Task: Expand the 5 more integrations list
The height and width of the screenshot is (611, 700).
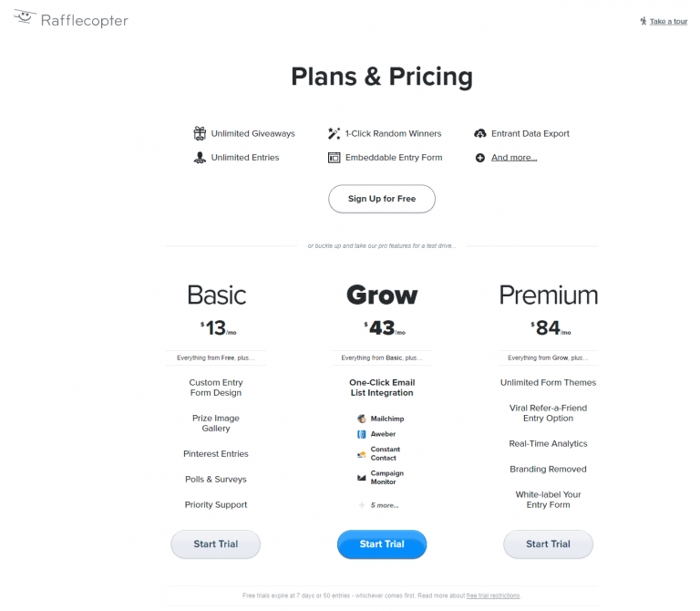Action: click(384, 505)
